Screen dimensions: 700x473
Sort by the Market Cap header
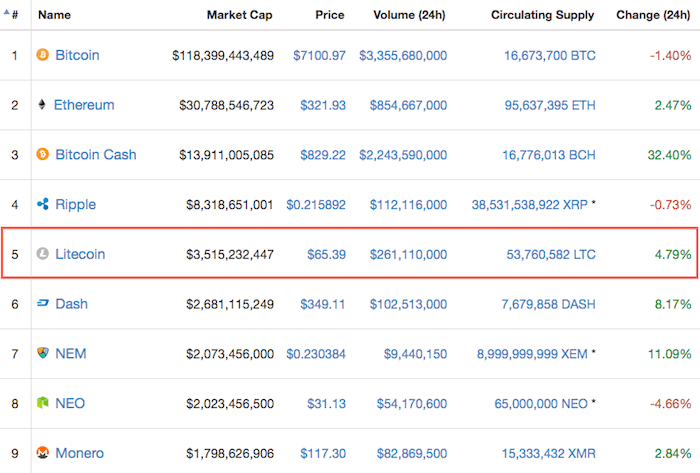pyautogui.click(x=239, y=15)
